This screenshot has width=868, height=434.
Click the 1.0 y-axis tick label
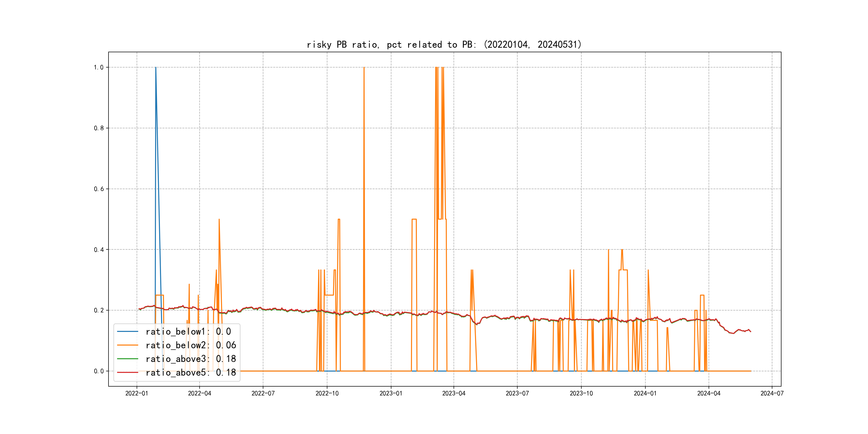coord(98,68)
